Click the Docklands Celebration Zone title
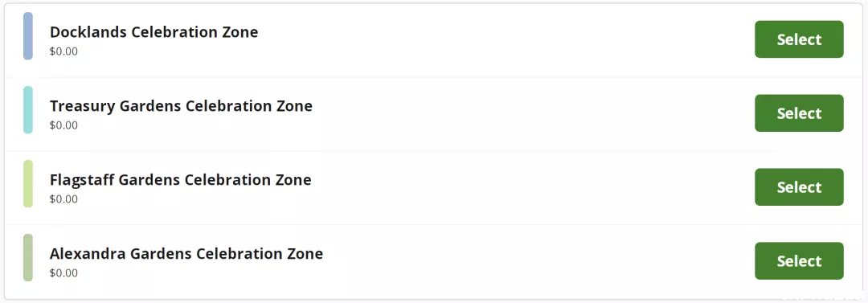The height and width of the screenshot is (303, 868). [154, 32]
